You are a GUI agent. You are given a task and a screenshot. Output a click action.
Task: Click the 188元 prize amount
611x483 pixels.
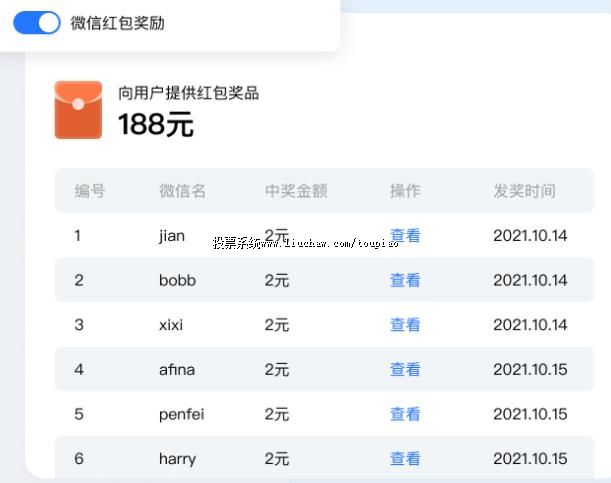coord(156,125)
